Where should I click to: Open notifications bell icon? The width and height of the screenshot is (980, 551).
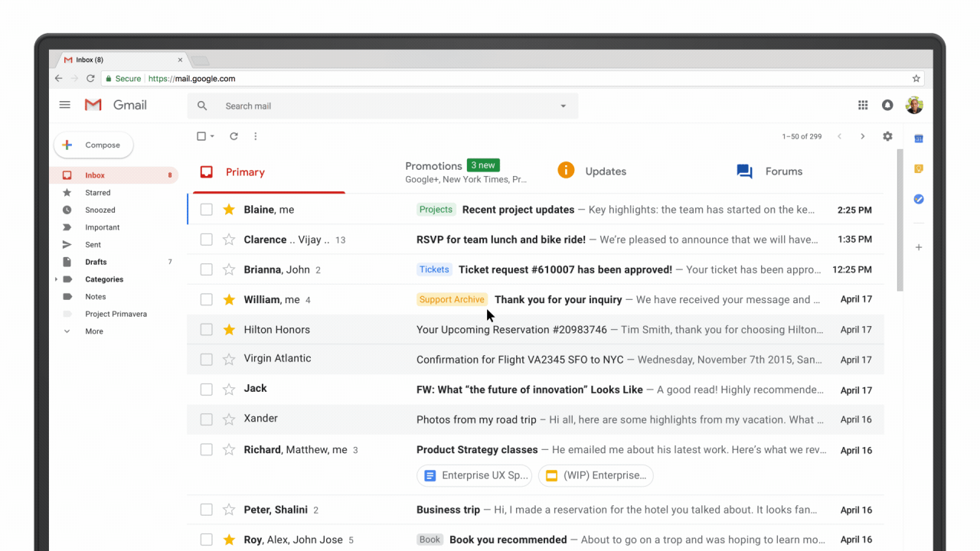[887, 105]
